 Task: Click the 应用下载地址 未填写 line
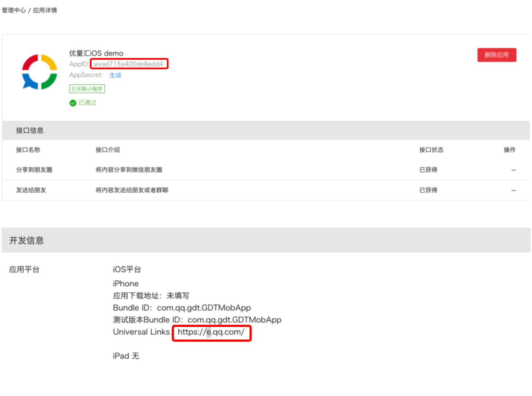pyautogui.click(x=151, y=296)
